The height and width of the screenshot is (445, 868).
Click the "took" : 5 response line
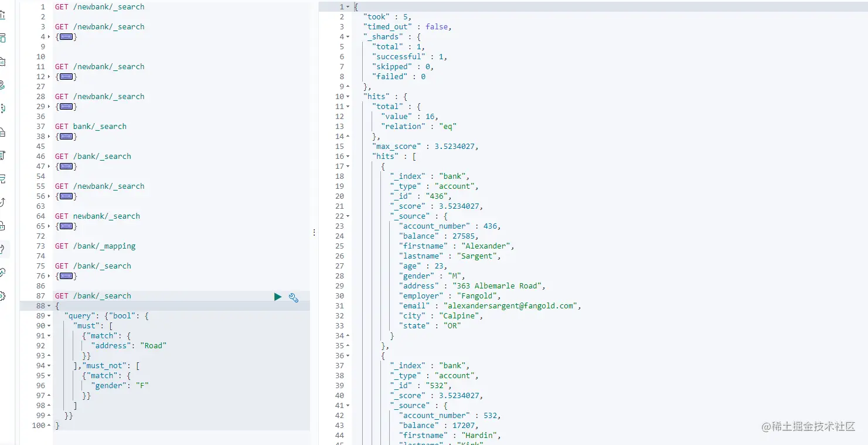[387, 17]
